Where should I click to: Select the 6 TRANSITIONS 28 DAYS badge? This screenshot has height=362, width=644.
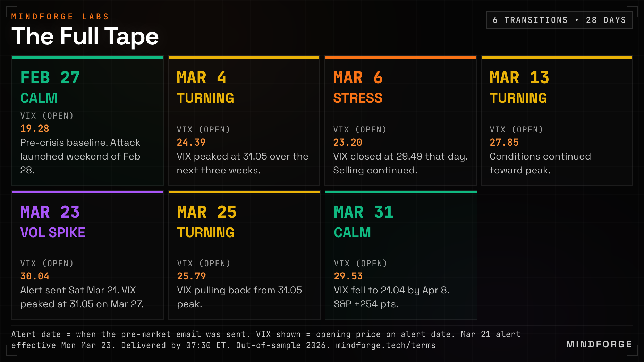pyautogui.click(x=559, y=20)
